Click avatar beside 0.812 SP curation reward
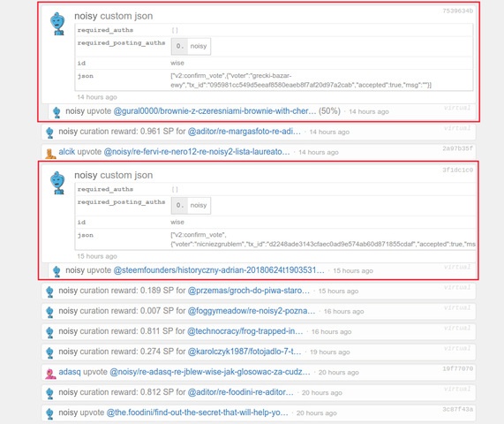Screen dimensions: 504x424 49,393
